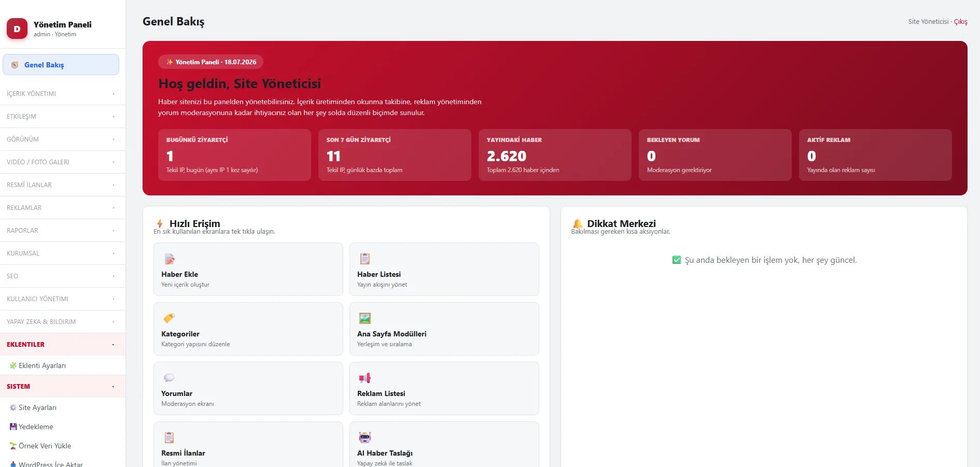Screen dimensions: 980x467
Task: Click the Çıkış logout link
Action: [x=961, y=22]
